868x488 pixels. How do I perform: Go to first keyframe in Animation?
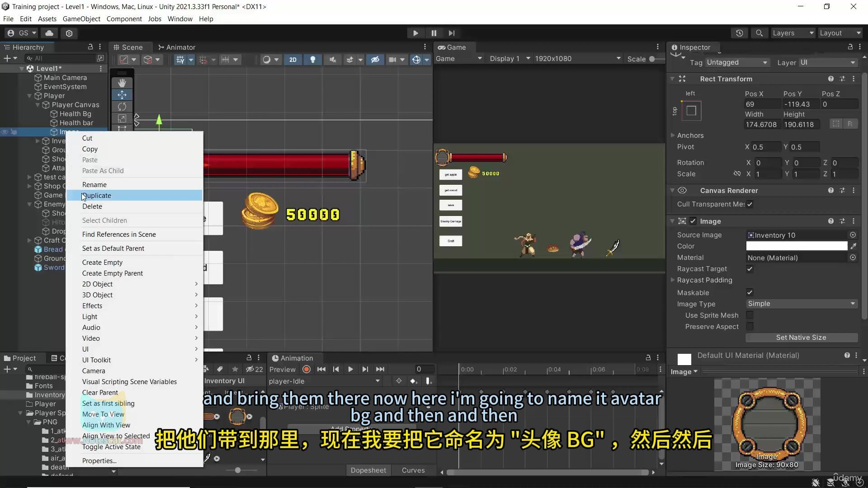321,369
